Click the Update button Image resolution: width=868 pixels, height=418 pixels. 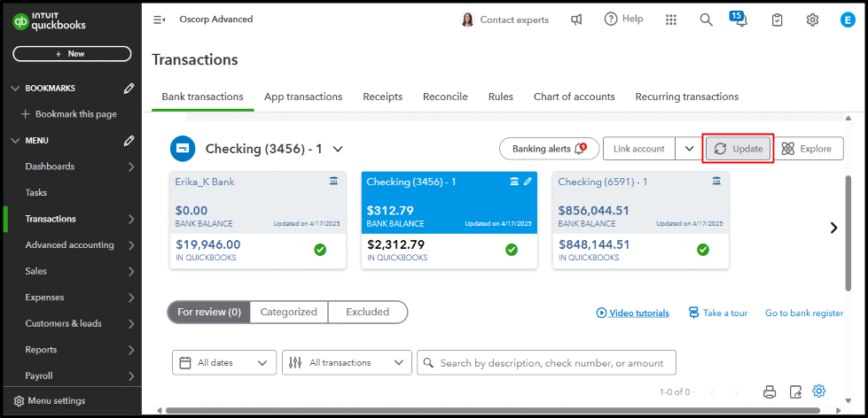tap(739, 149)
